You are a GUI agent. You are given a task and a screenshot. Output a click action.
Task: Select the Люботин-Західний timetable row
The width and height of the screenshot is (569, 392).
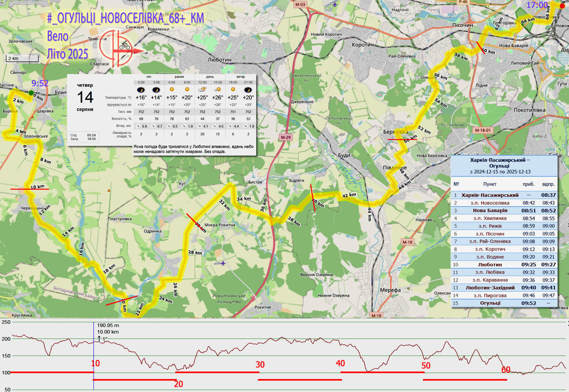click(504, 288)
